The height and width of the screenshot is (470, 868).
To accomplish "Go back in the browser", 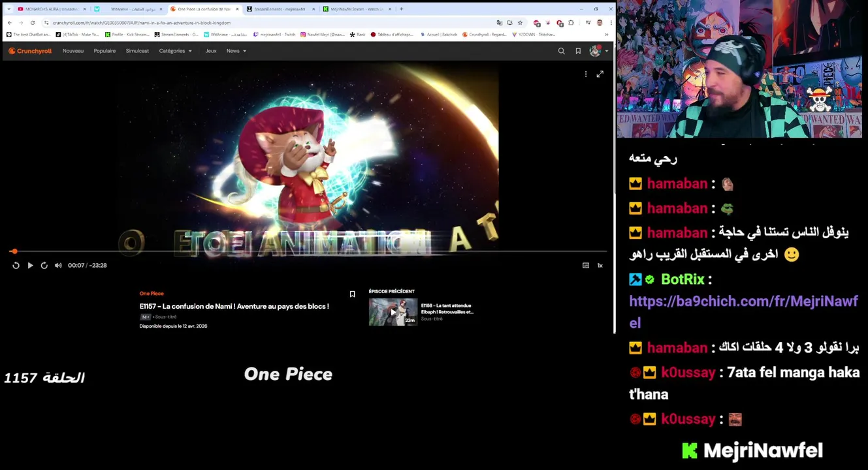I will point(9,23).
